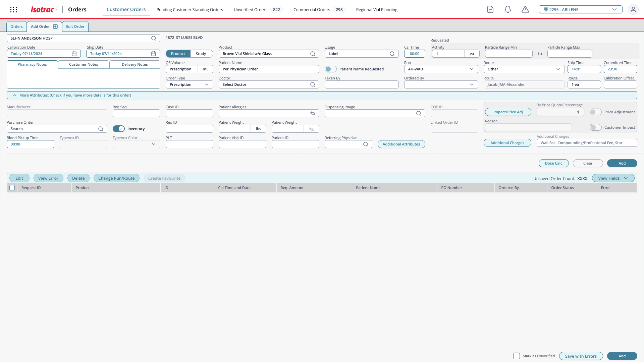Disable the Inventory toggle
Screen dimensions: 644x362
click(119, 129)
